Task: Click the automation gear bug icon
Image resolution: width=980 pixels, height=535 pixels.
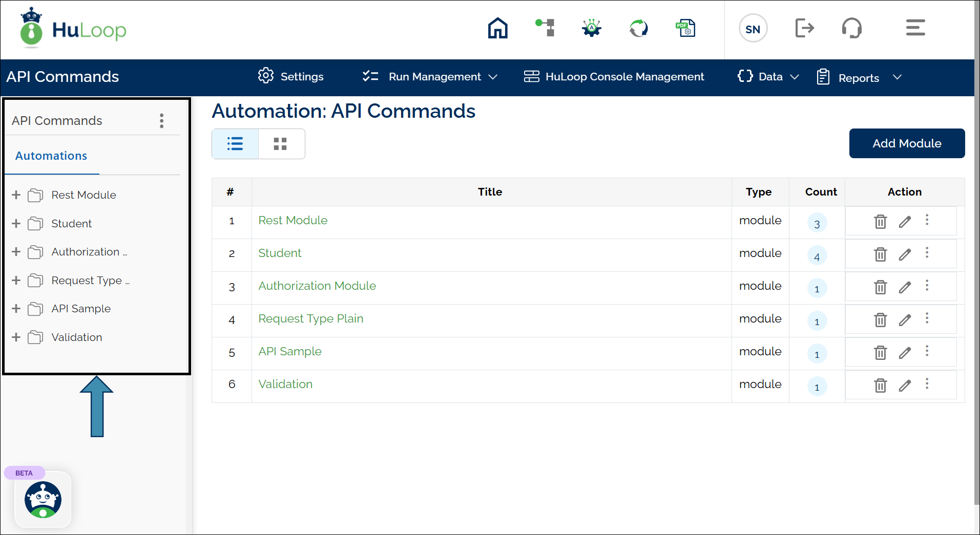Action: tap(592, 28)
